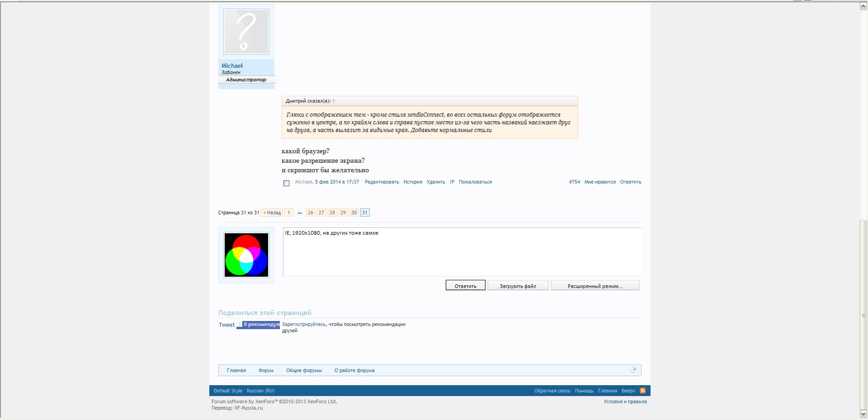Click the RSS feed icon in footer

(x=642, y=391)
